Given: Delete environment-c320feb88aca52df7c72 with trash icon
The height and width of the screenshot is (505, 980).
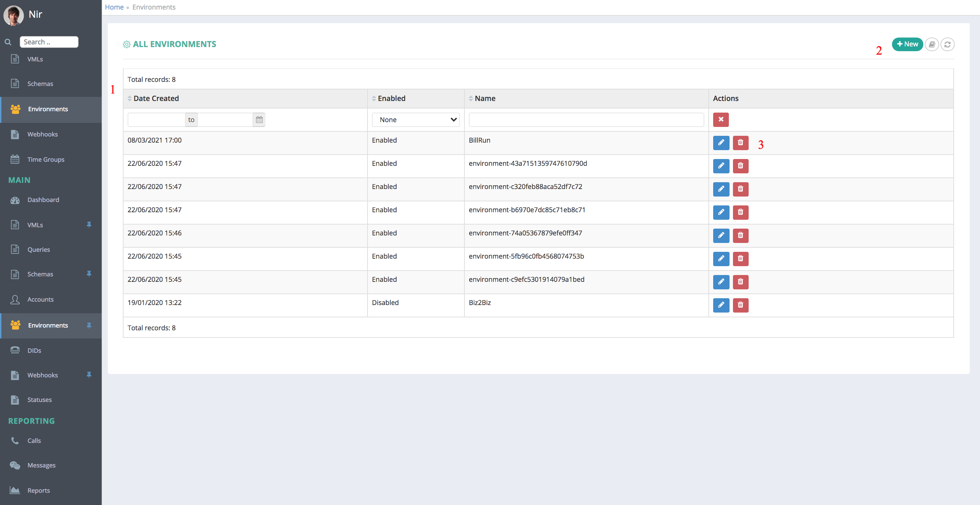Looking at the screenshot, I should [740, 189].
